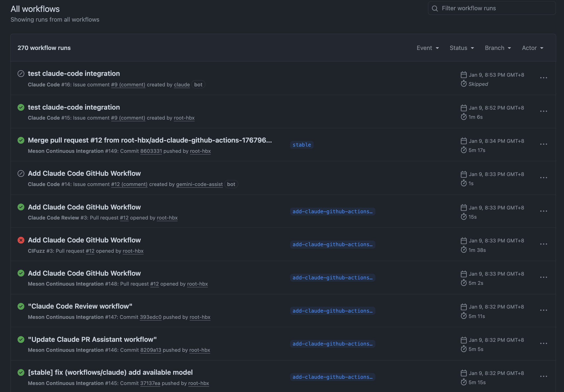Click the add-claude-github-actions branch label on the CIFuzz row
The image size is (564, 392).
332,245
